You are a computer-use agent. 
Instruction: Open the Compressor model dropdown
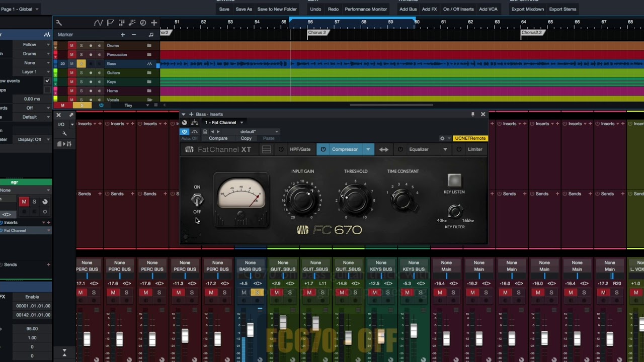pyautogui.click(x=368, y=149)
